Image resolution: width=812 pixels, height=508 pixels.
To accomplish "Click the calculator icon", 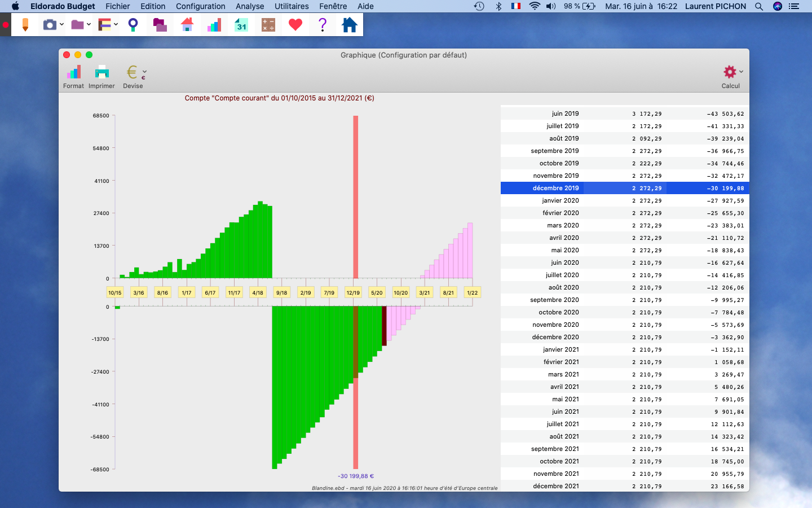I will [x=268, y=25].
